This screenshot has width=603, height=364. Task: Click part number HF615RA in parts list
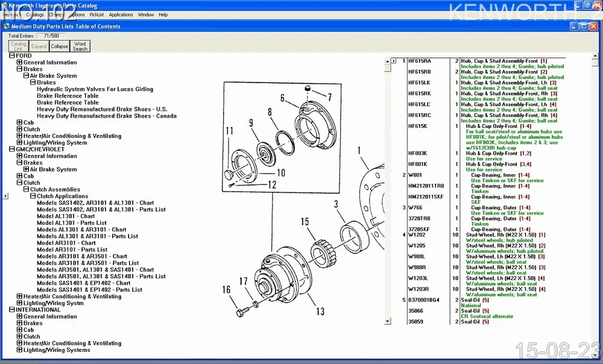coord(420,61)
